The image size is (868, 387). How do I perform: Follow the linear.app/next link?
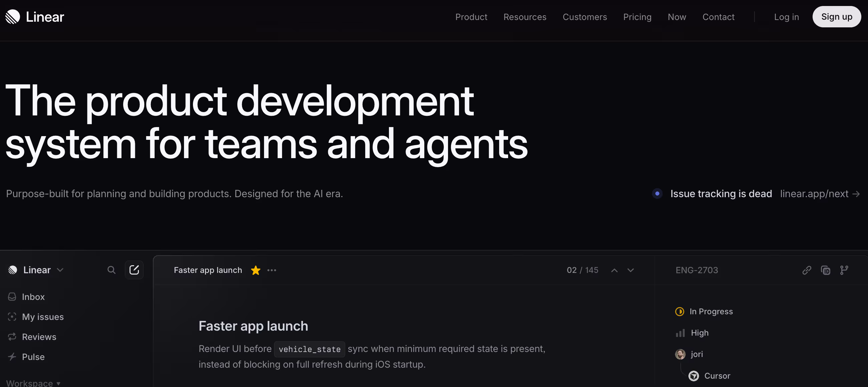(x=814, y=194)
